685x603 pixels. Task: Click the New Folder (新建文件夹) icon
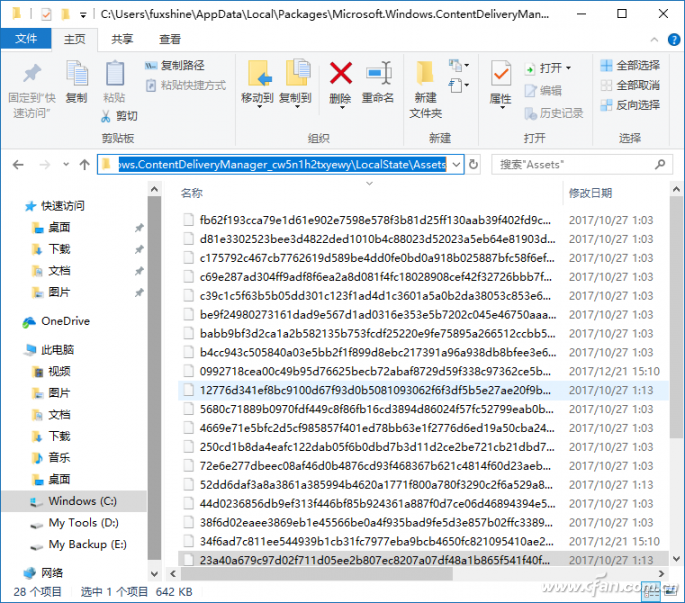coord(425,76)
